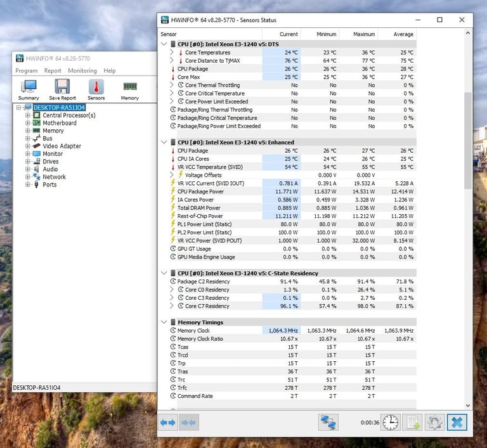Click the Drives tree icon
The height and width of the screenshot is (448, 487).
(x=37, y=162)
